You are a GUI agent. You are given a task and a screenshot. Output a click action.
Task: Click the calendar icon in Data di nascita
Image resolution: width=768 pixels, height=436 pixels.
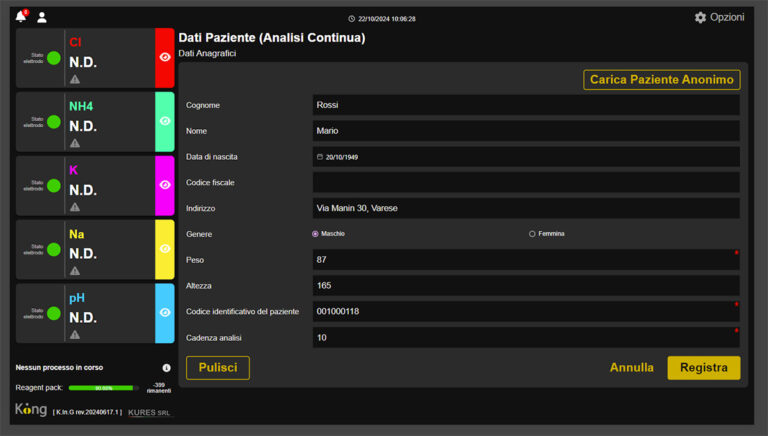(320, 157)
